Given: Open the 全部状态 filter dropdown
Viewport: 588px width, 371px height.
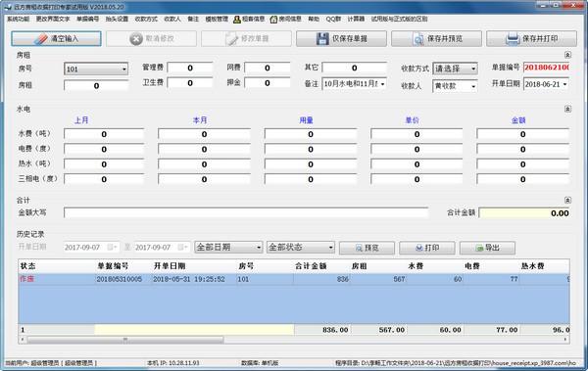Looking at the screenshot, I should click(x=301, y=248).
